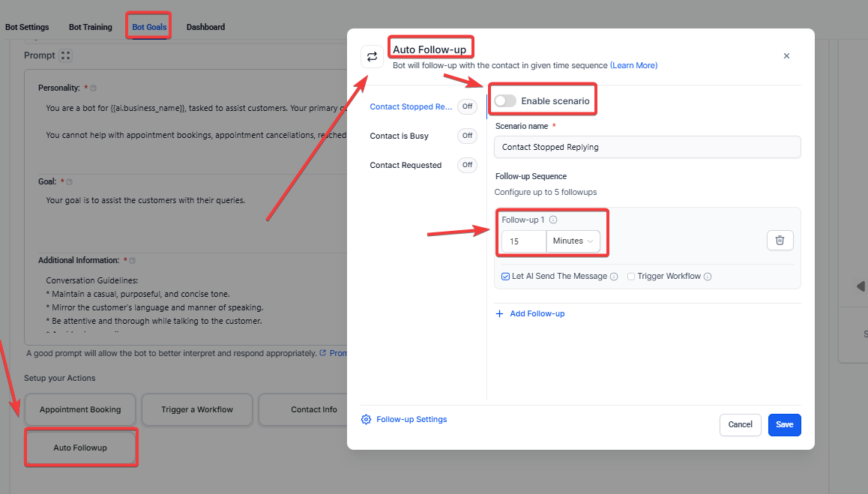The width and height of the screenshot is (868, 494).
Task: Open the Minutes time unit dropdown
Action: click(573, 241)
